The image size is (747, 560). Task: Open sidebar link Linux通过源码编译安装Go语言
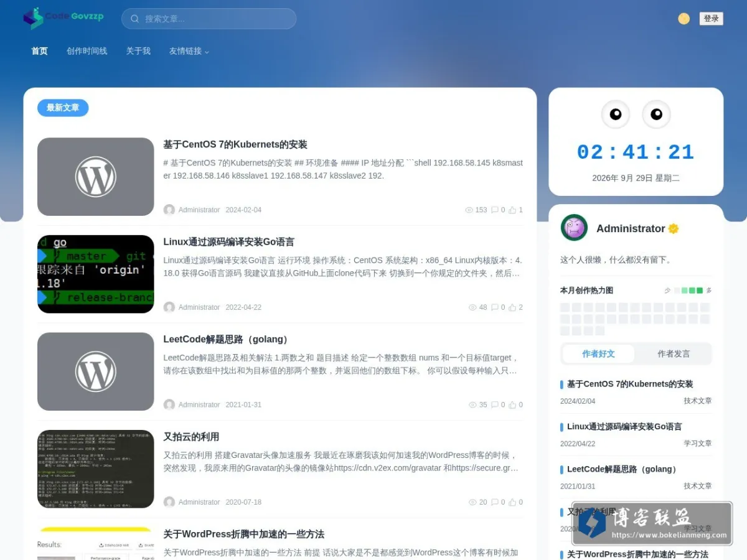coord(624,427)
